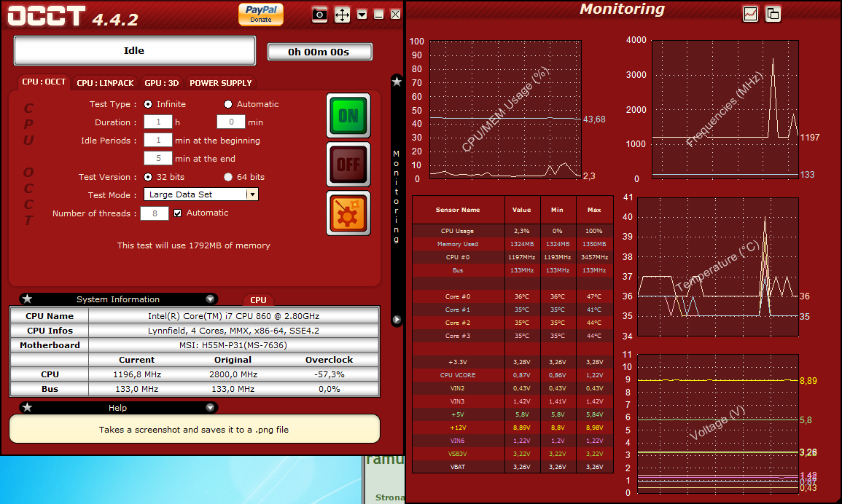
Task: Click the Monitoring detach windows icon
Action: [773, 14]
